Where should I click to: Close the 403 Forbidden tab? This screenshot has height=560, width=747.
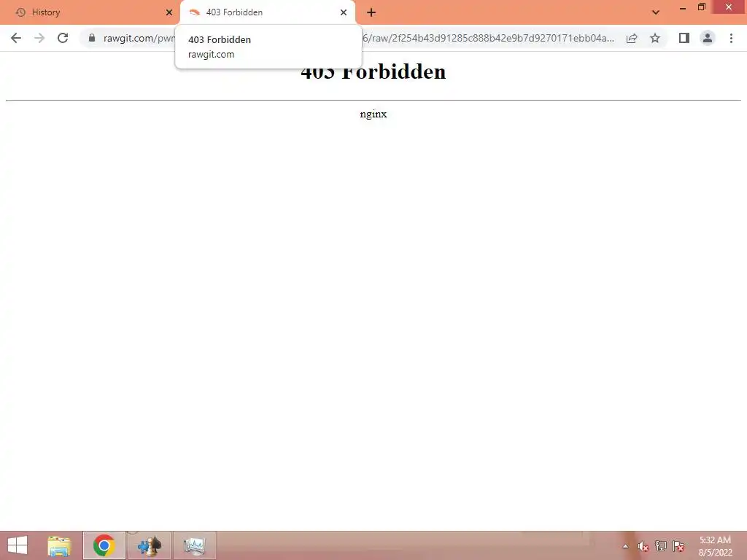tap(344, 12)
